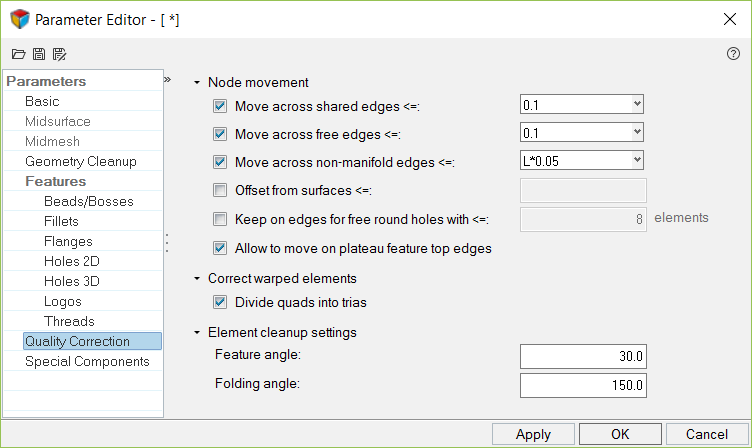Click the save-as icon with pencil

(x=59, y=54)
